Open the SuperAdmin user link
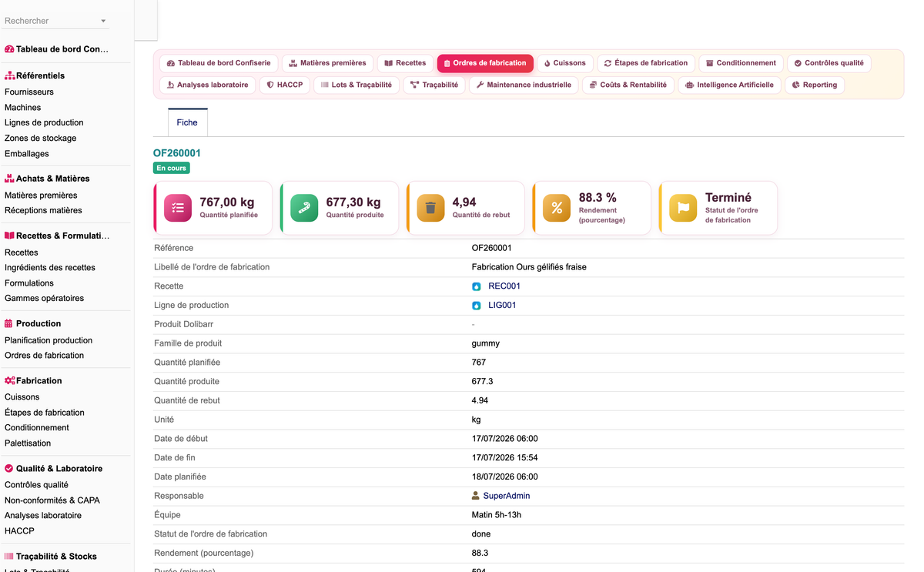 [506, 496]
